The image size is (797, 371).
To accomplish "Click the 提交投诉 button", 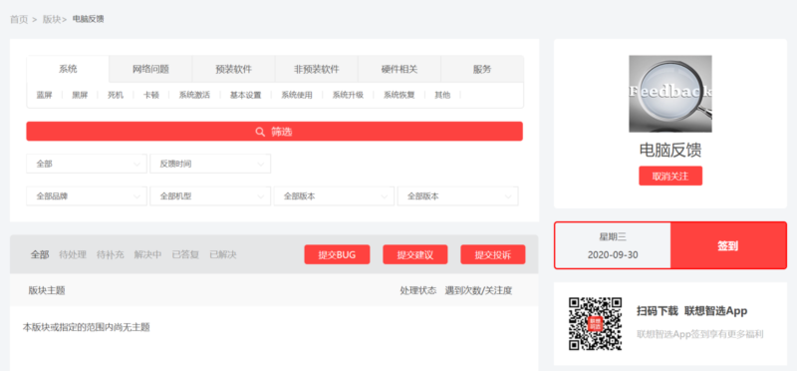I will pos(493,255).
